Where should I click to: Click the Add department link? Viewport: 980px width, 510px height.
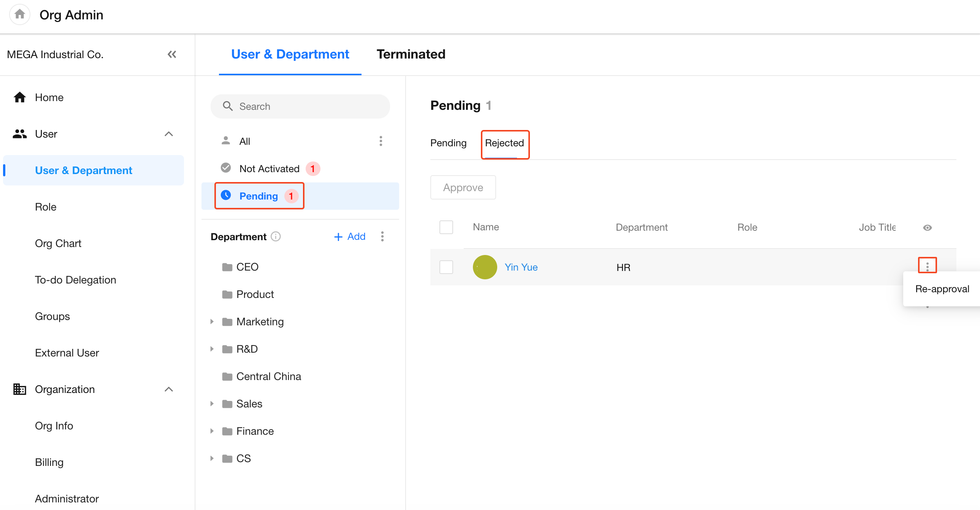pos(350,236)
